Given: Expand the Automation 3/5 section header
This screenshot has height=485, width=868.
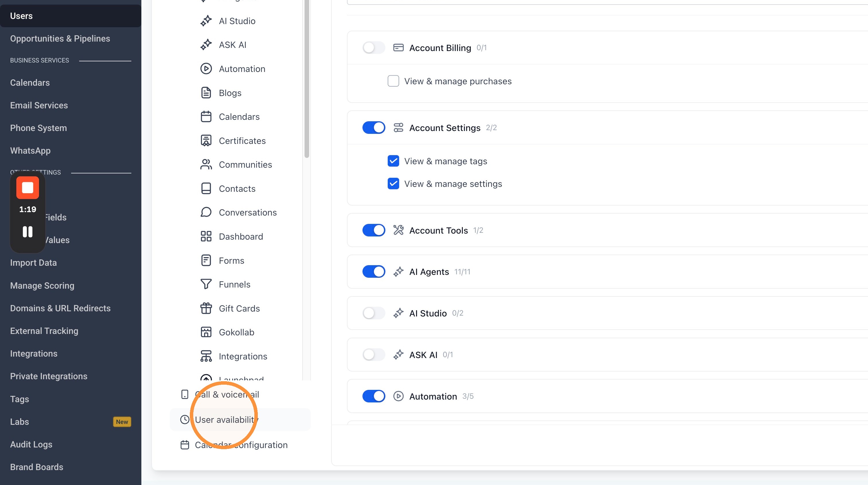Looking at the screenshot, I should click(608, 396).
